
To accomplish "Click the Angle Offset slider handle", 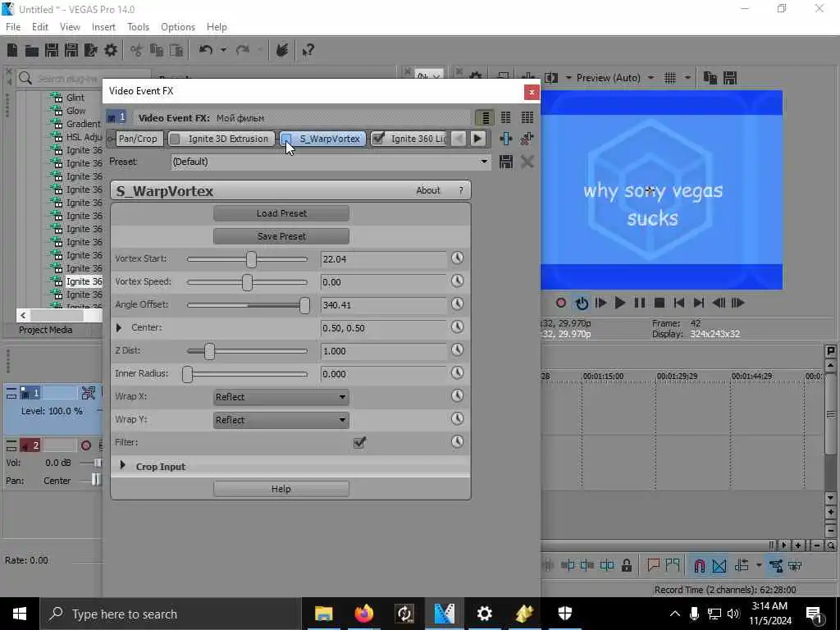I will [304, 305].
